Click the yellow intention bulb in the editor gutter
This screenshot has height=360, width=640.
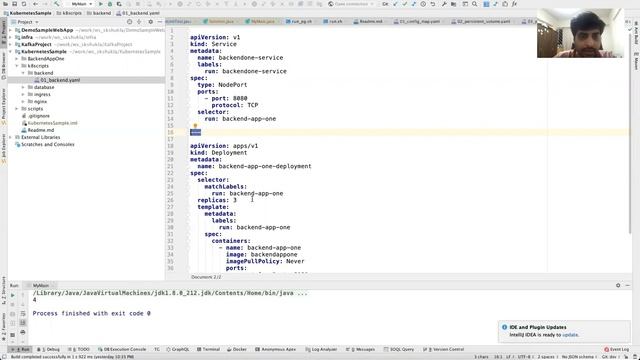point(195,126)
